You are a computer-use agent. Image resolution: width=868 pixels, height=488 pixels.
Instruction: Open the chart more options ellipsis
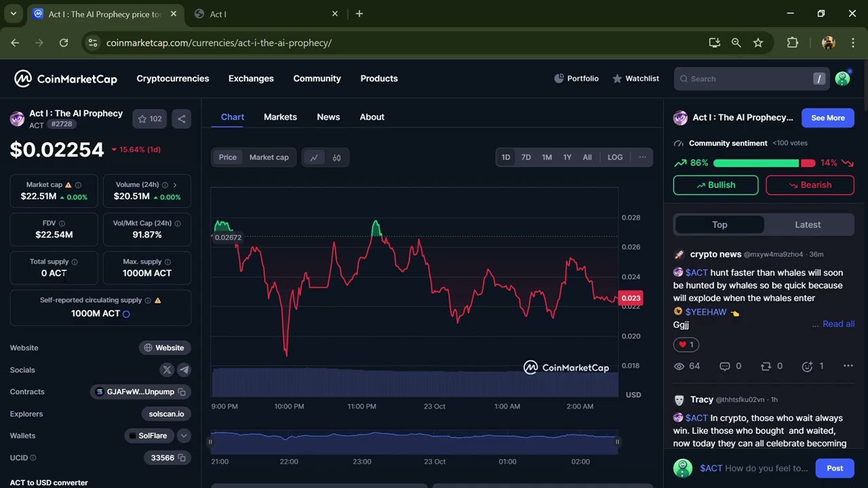point(642,157)
